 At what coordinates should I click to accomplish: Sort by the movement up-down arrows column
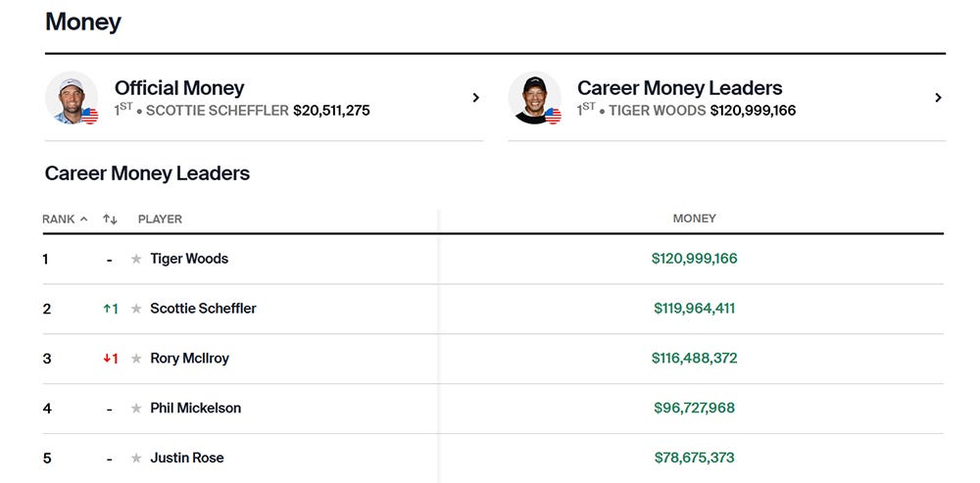110,219
